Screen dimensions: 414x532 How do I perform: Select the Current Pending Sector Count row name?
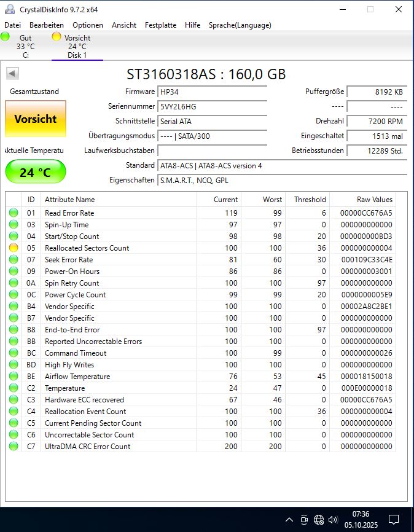pyautogui.click(x=93, y=423)
